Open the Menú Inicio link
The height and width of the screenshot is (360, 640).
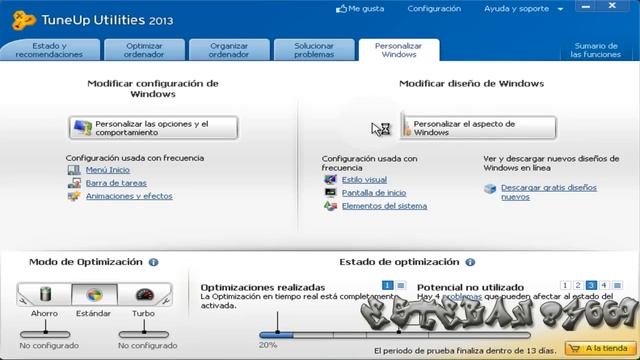tap(108, 170)
